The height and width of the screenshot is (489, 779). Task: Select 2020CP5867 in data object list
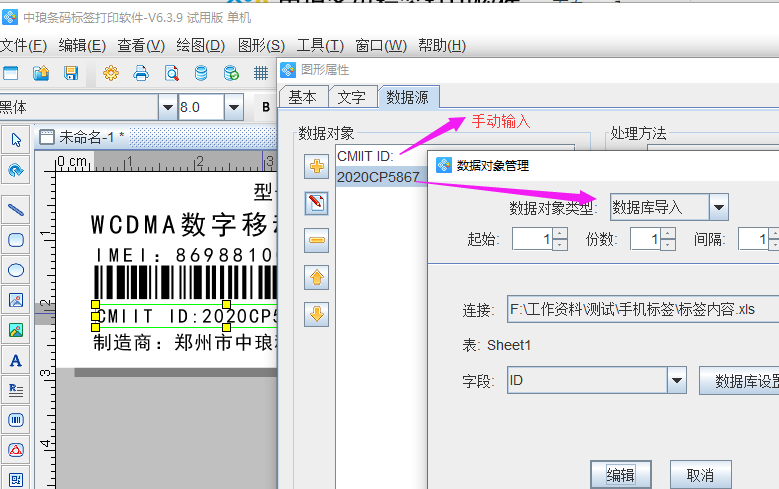(378, 176)
